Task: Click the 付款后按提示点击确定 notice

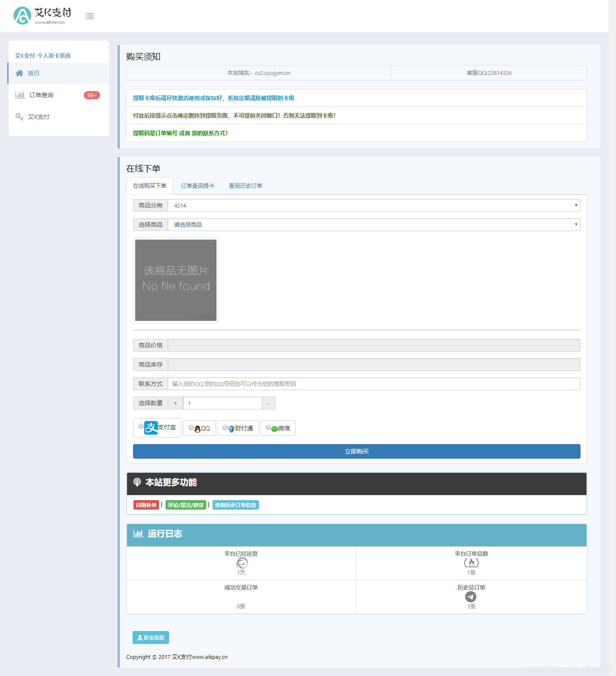Action: (x=357, y=116)
